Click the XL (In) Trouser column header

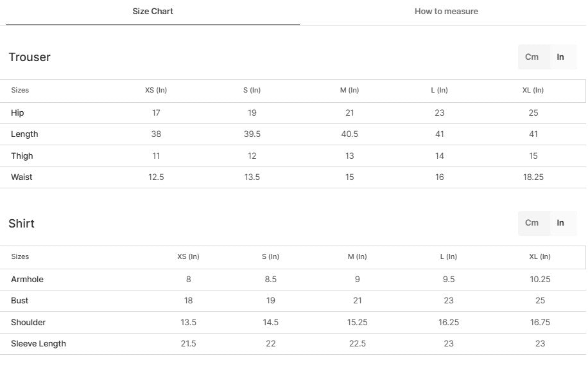[x=533, y=91]
